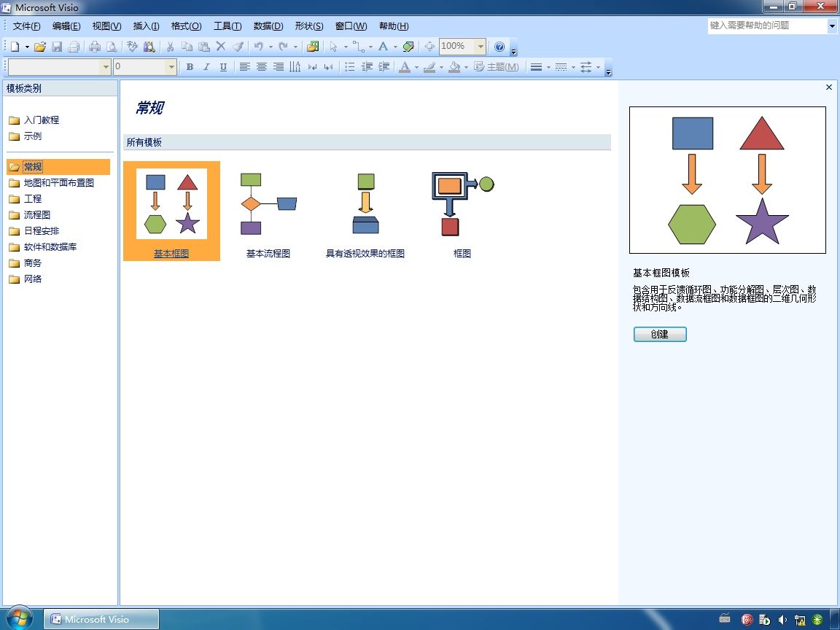Apply the Fill Color bucket swatch
Image resolution: width=840 pixels, height=630 pixels.
454,67
